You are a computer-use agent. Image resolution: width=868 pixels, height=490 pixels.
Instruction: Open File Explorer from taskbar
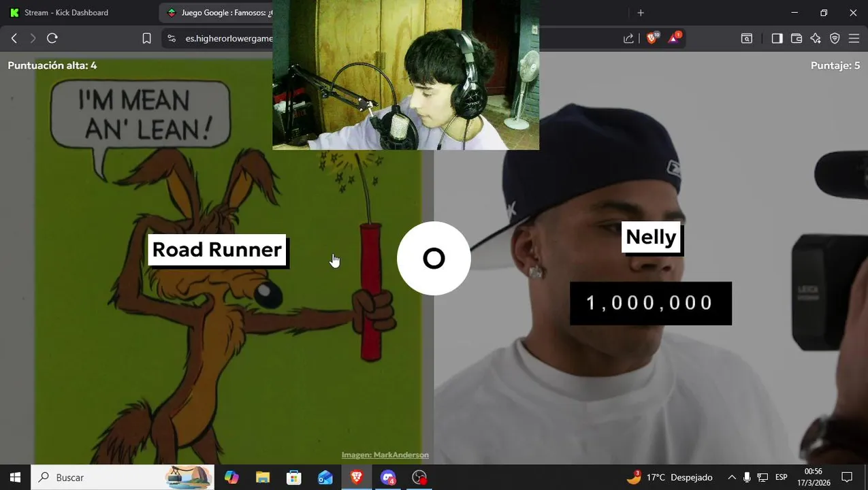(263, 477)
